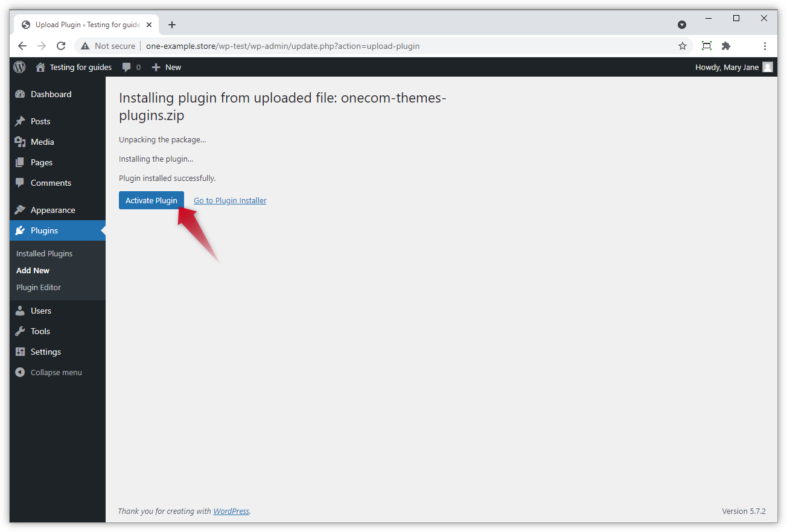Follow the Go to Plugin Installer link
The width and height of the screenshot is (787, 532).
pyautogui.click(x=229, y=200)
